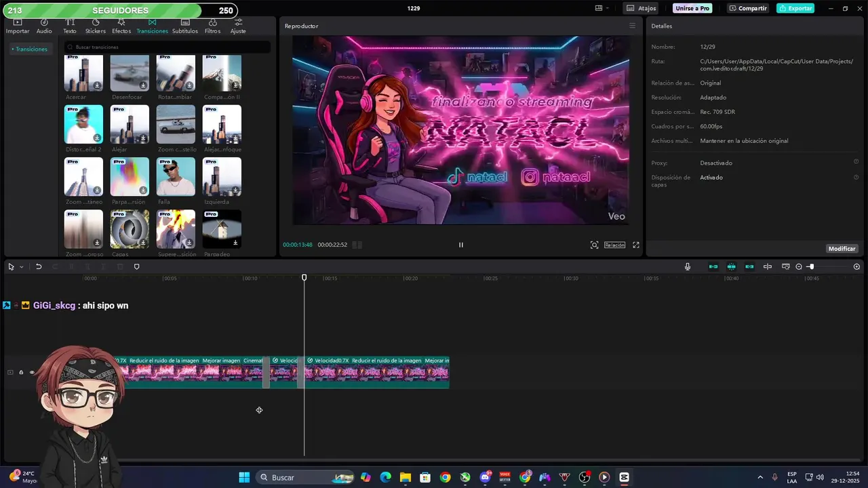Switch to the Efectos tab
Image resolution: width=868 pixels, height=488 pixels.
[121, 26]
